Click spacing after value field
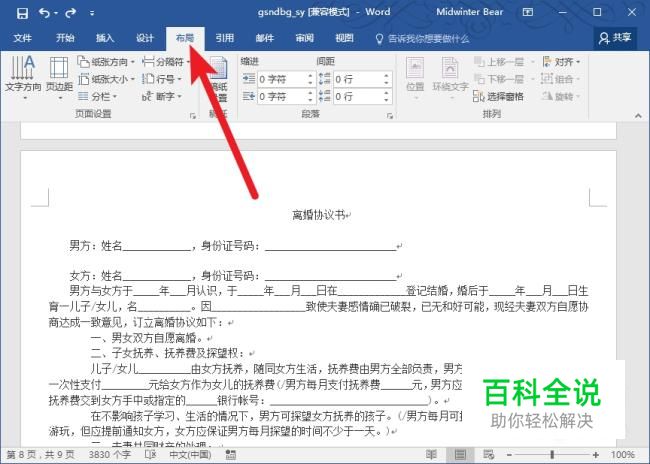Viewport: 650px width, 464px height. [x=358, y=97]
